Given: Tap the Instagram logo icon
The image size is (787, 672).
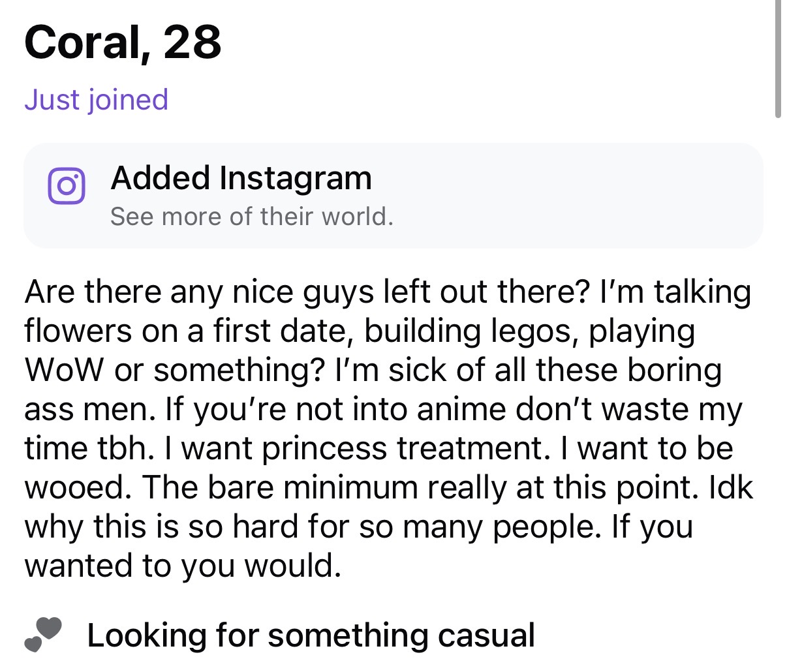Looking at the screenshot, I should tap(66, 187).
